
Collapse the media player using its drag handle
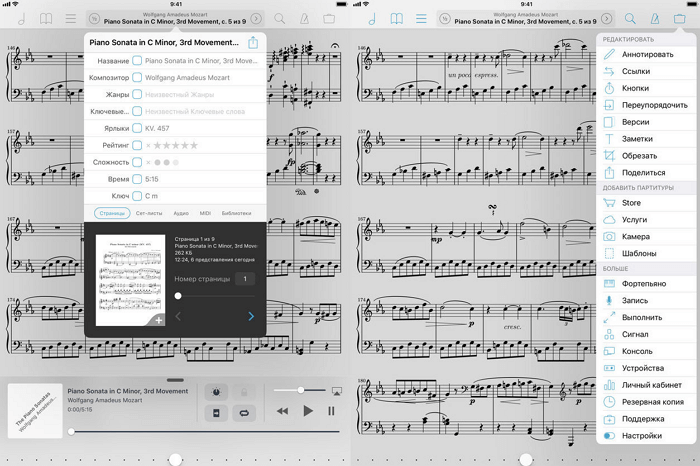click(x=175, y=380)
